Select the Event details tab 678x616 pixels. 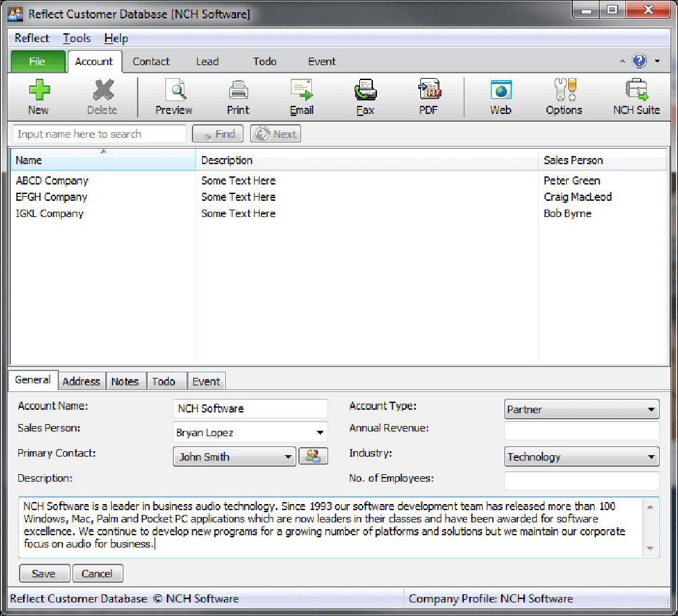206,381
